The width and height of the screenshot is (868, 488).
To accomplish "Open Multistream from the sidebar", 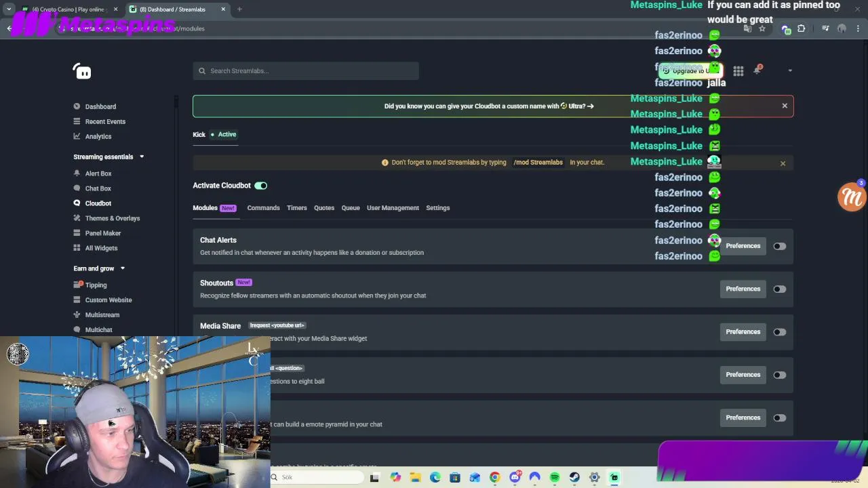I will click(x=102, y=314).
